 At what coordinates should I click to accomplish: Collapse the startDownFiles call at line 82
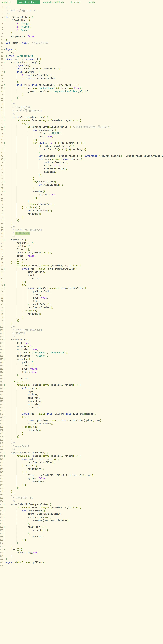pyautogui.click(x=4, y=269)
